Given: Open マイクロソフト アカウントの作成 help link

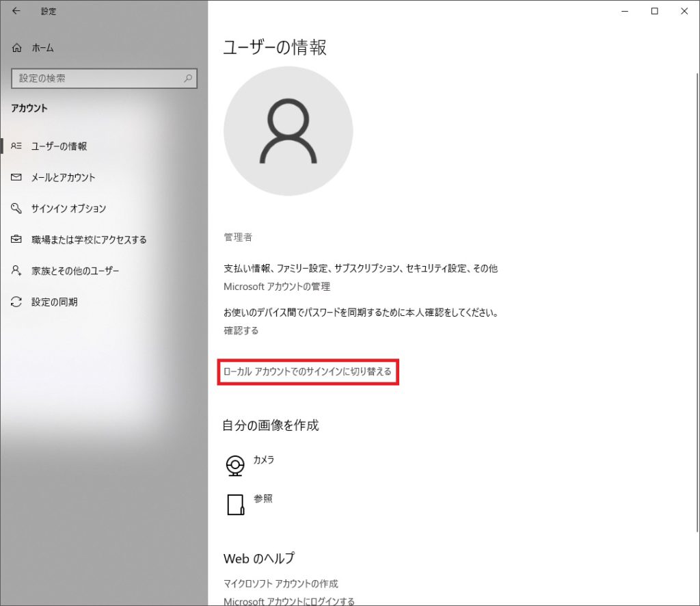Looking at the screenshot, I should (x=281, y=583).
